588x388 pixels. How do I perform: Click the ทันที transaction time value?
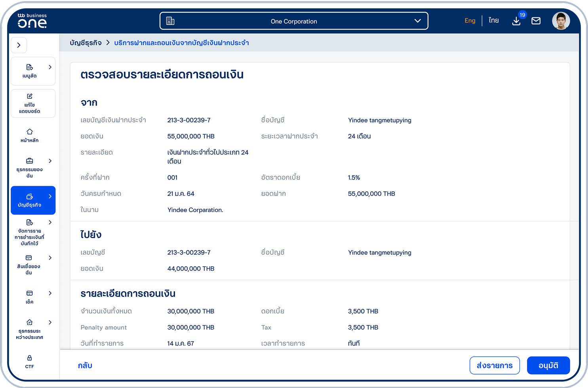[x=354, y=344]
